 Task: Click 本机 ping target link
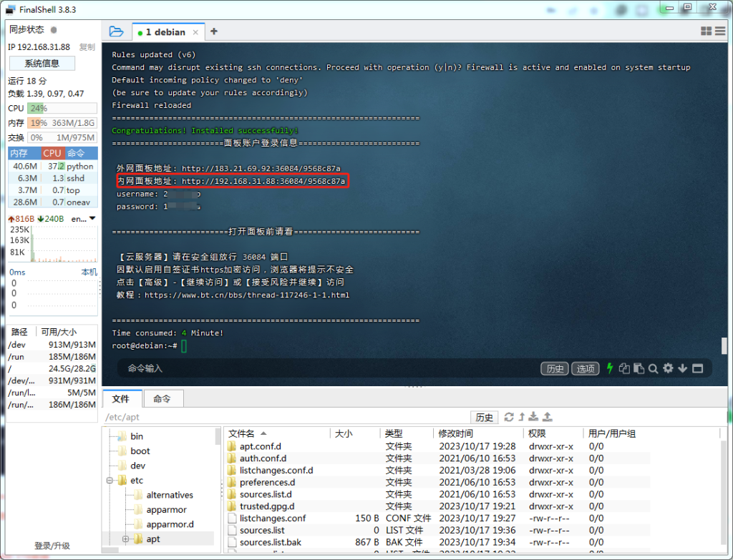(89, 272)
